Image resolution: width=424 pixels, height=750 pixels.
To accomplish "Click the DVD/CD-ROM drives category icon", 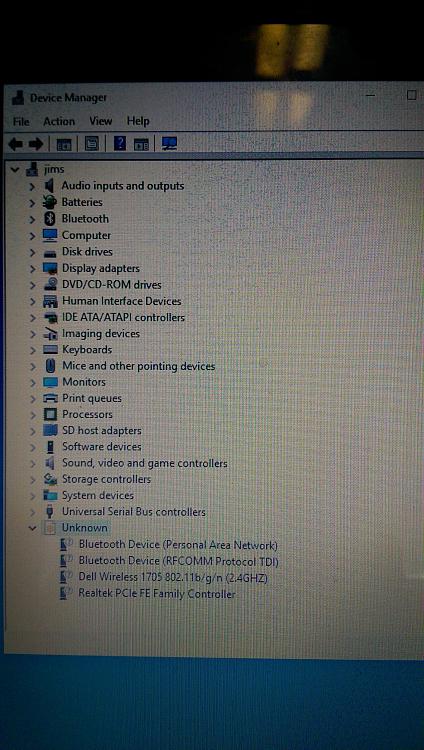I will pyautogui.click(x=50, y=285).
